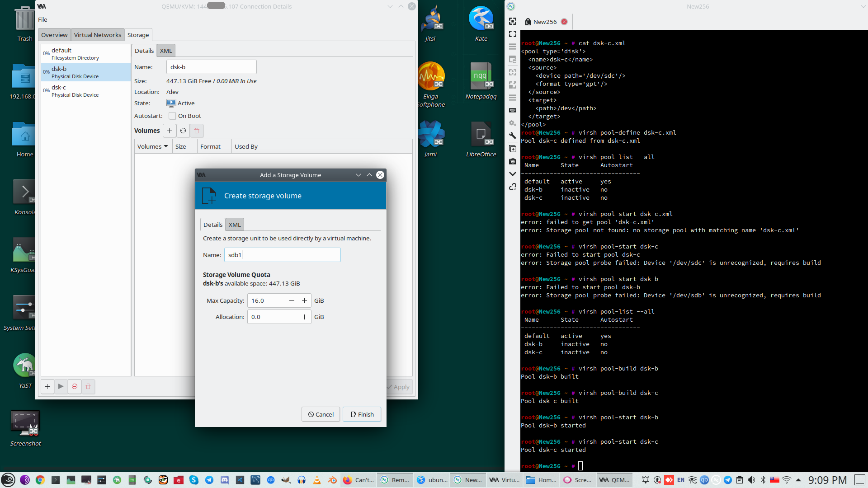This screenshot has height=488, width=868.
Task: Click the Finish button
Action: click(x=362, y=414)
